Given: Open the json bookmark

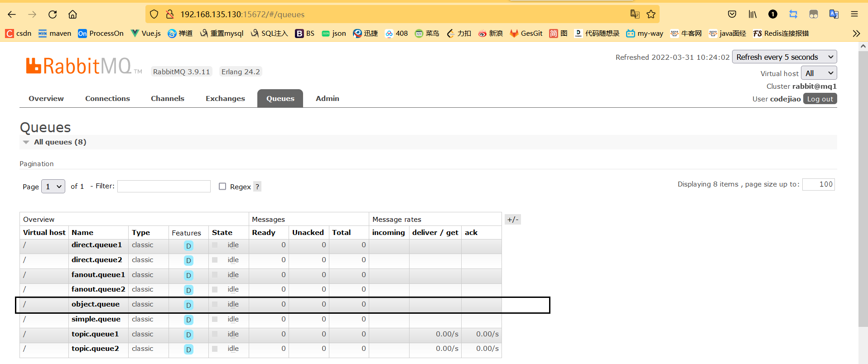Looking at the screenshot, I should point(334,34).
